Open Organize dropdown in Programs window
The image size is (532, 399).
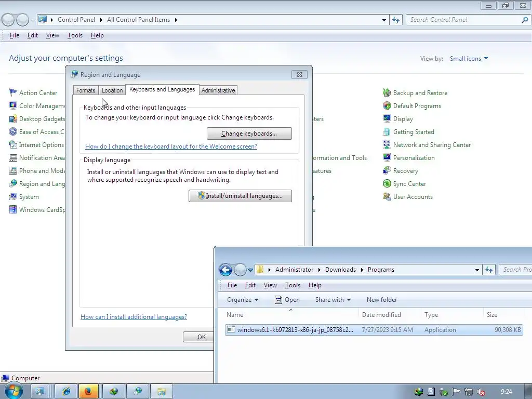(x=243, y=300)
